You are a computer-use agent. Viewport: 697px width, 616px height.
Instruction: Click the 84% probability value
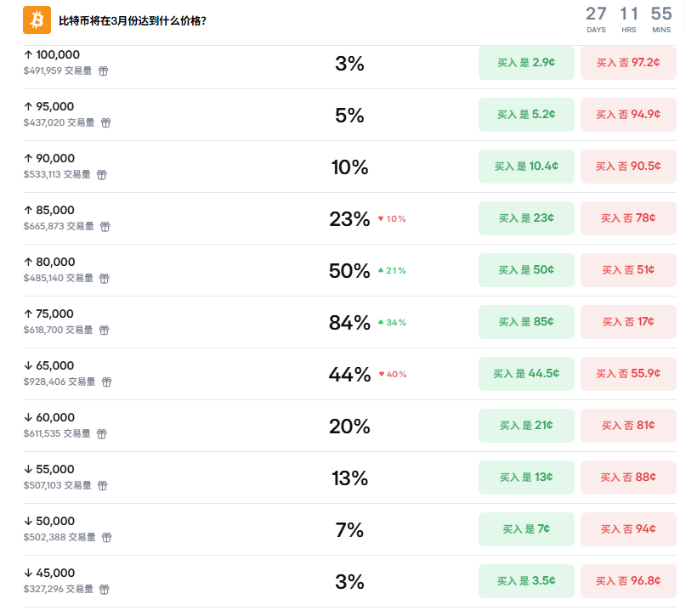348,322
